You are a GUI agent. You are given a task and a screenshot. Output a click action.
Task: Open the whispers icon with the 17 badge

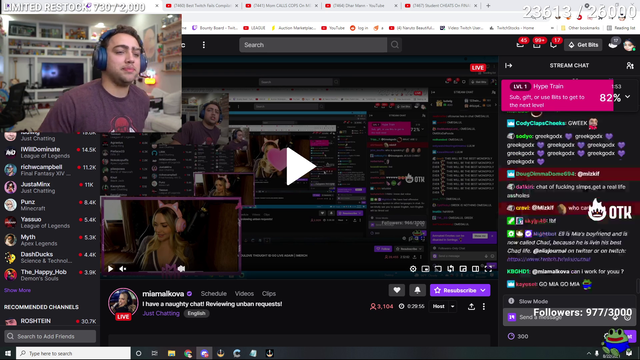(x=553, y=44)
